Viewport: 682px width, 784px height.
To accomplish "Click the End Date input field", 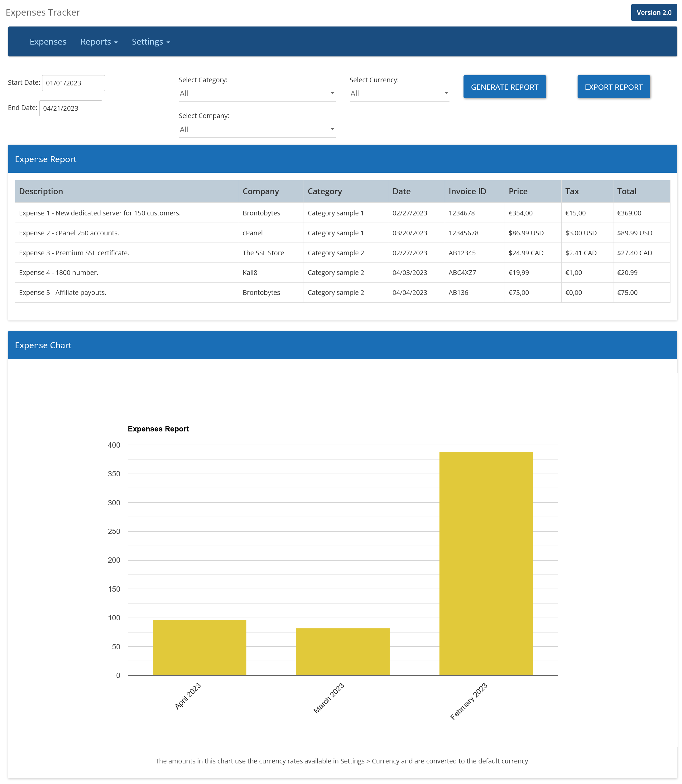I will [70, 108].
